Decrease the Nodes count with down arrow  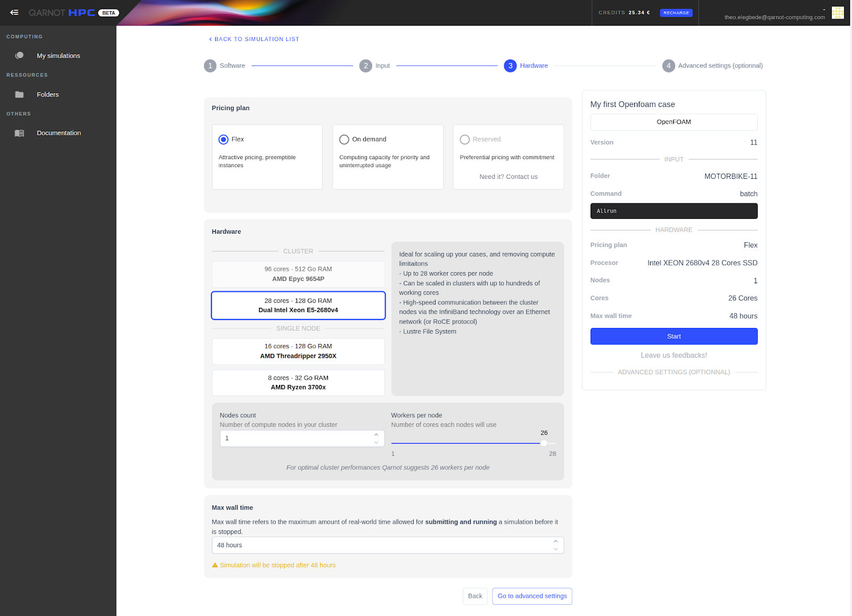click(x=376, y=442)
